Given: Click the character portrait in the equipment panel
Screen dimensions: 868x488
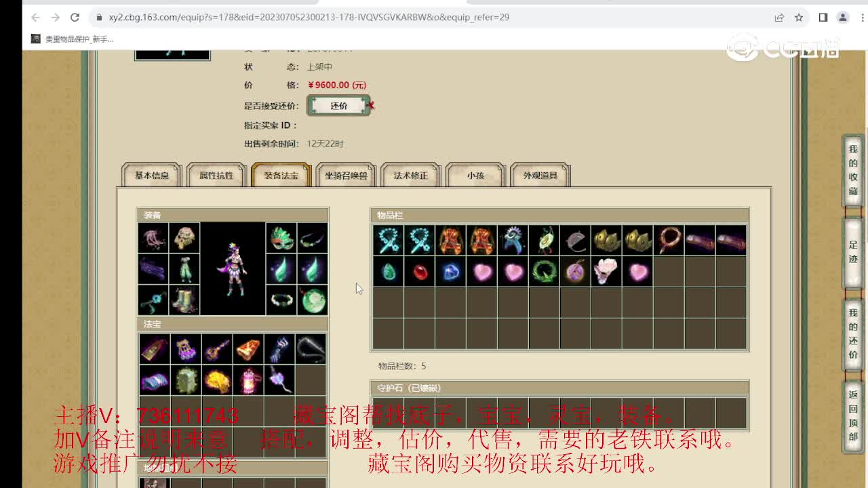Looking at the screenshot, I should pos(233,269).
